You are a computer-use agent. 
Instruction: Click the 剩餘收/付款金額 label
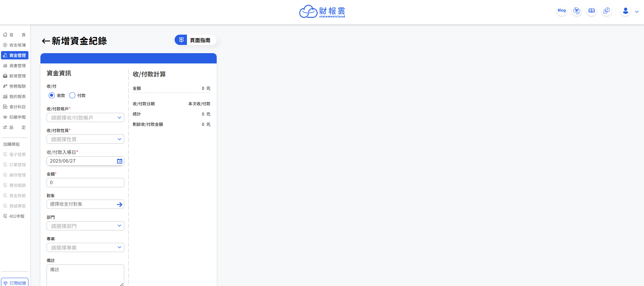148,124
